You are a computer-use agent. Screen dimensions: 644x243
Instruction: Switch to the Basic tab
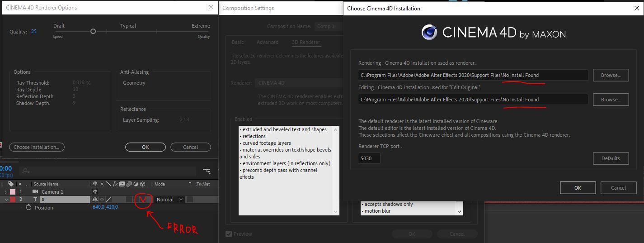point(238,42)
